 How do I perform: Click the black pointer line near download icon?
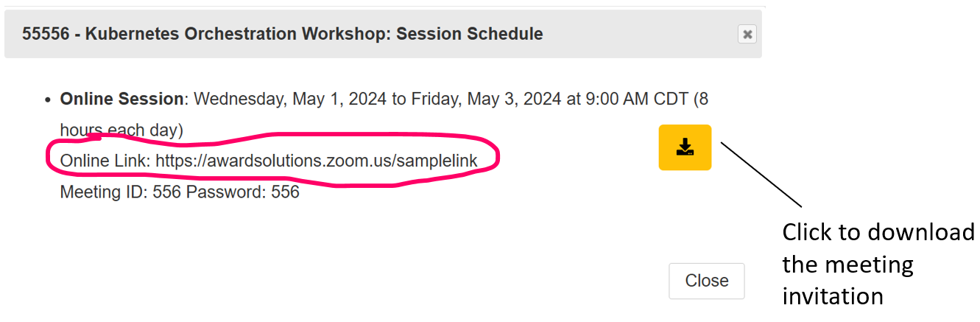point(761,175)
